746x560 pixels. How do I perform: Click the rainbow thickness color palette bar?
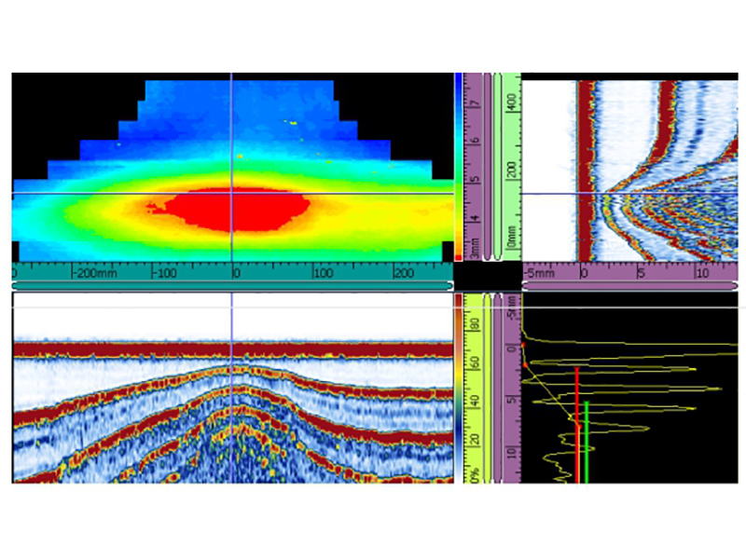pos(458,168)
